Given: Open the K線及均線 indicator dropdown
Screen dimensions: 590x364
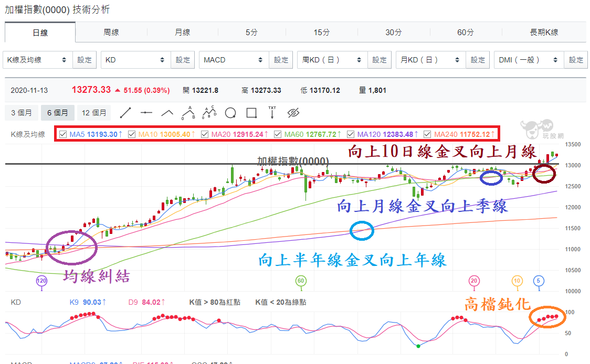Looking at the screenshot, I should [x=38, y=60].
